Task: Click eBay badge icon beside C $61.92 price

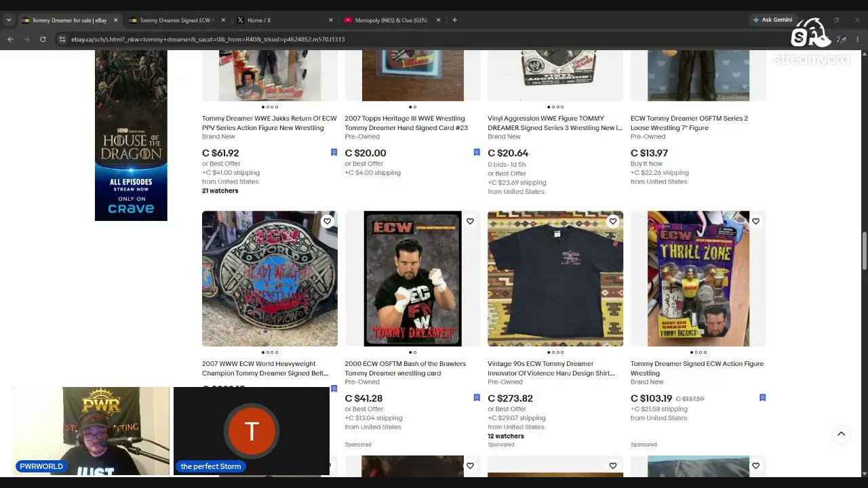Action: click(x=334, y=152)
